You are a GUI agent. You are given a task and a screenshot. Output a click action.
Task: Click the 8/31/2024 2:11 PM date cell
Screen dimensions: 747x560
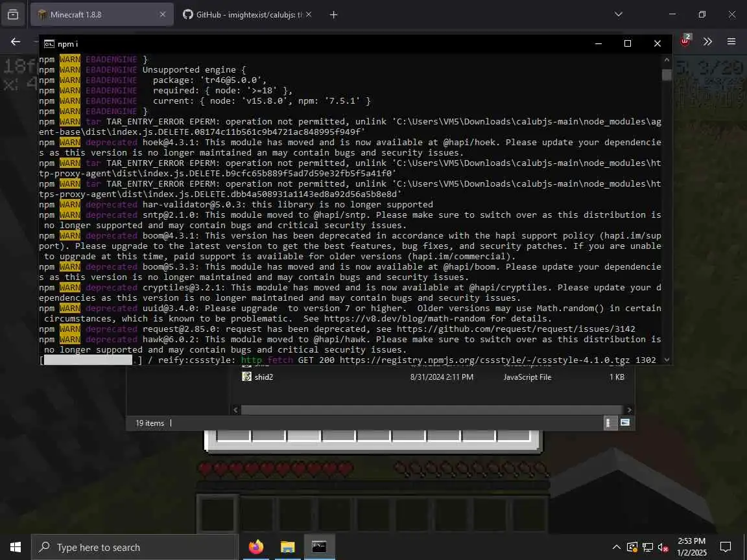[442, 377]
